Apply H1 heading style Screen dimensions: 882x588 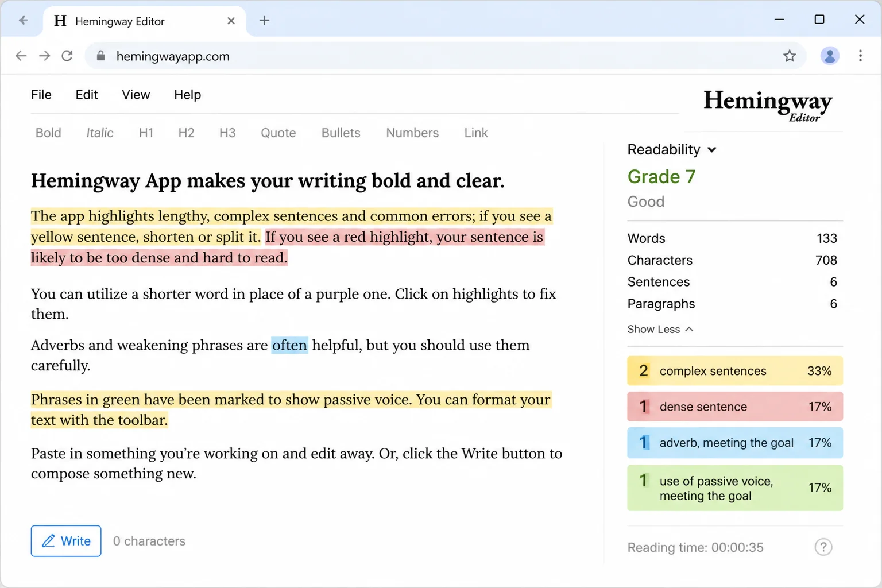coord(146,133)
